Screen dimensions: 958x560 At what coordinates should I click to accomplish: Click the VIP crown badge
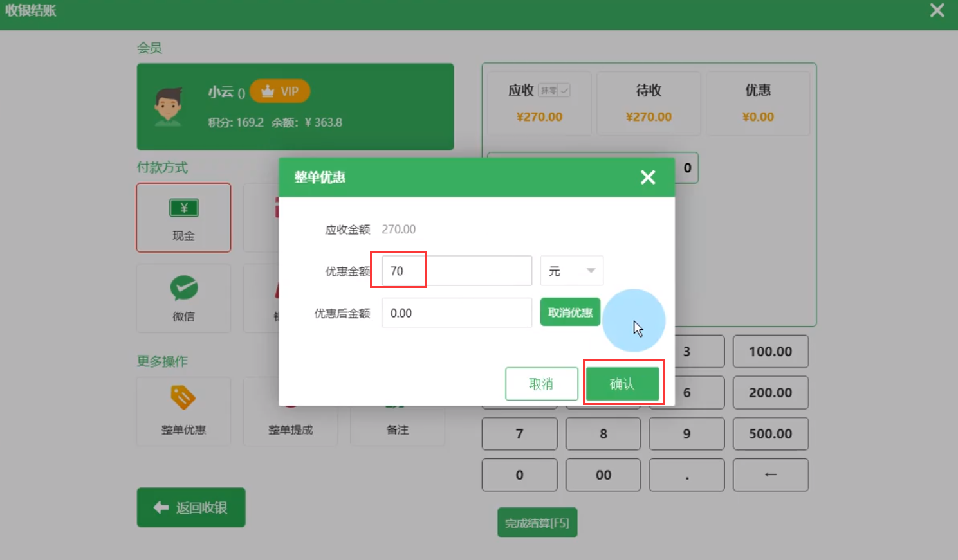click(x=280, y=91)
